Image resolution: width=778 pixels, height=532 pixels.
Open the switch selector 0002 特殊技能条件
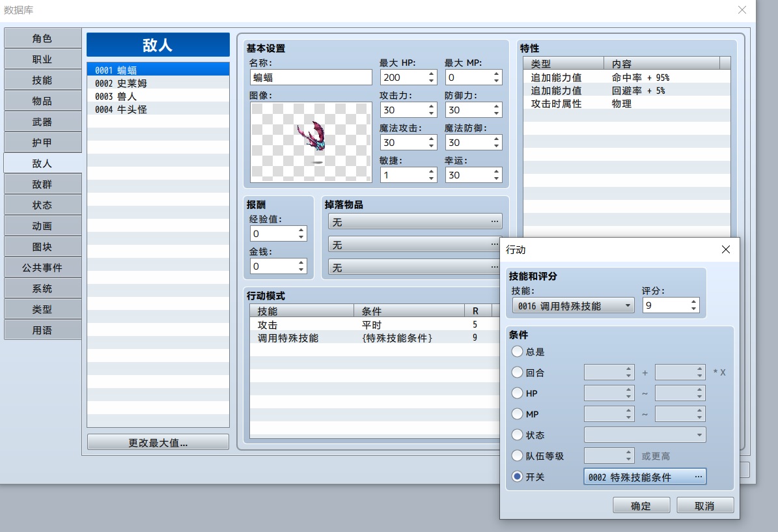point(645,477)
